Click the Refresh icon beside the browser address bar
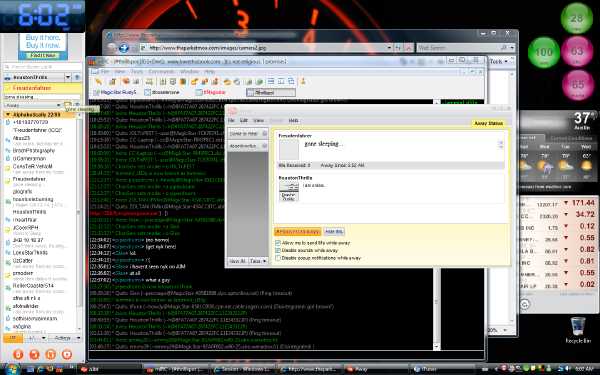 [399, 48]
